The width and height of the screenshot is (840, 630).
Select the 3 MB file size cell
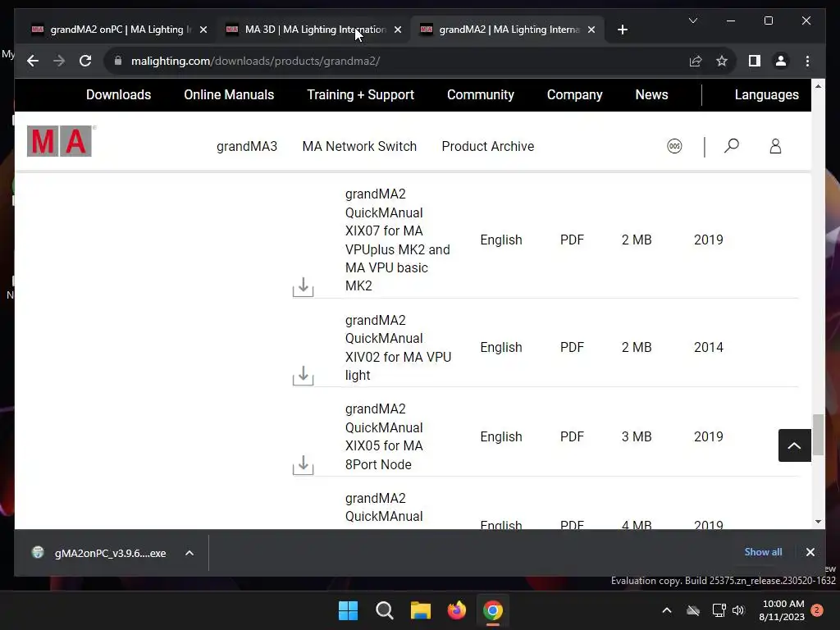coord(637,436)
